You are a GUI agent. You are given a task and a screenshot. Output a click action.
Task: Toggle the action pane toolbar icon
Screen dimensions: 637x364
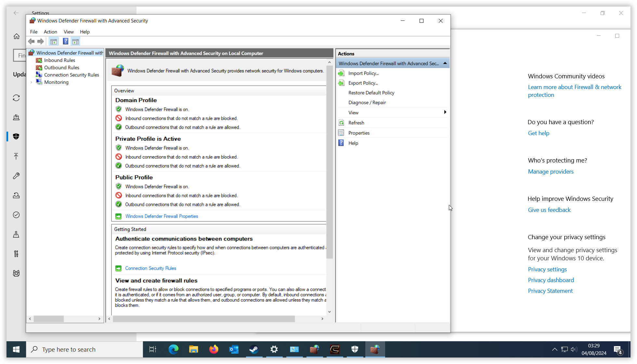(x=75, y=41)
